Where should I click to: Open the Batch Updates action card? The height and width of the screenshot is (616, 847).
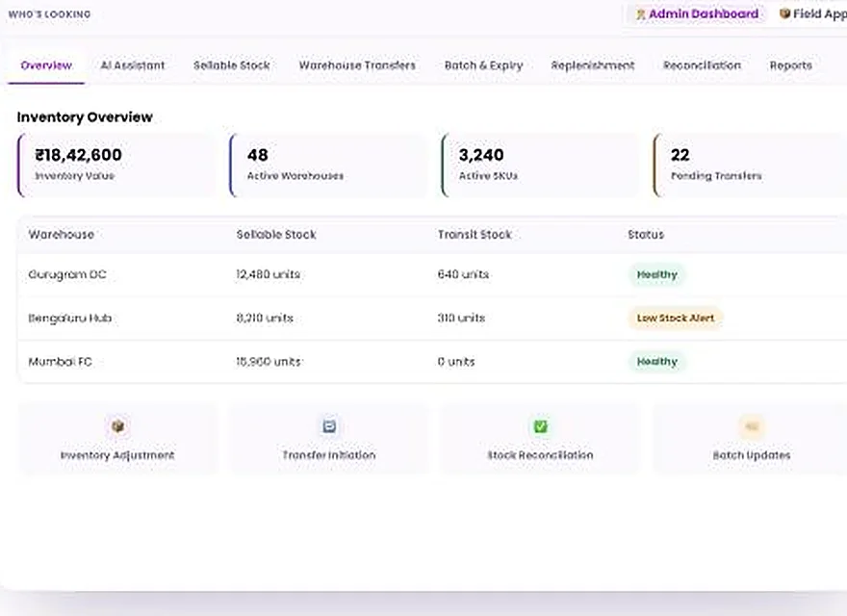[x=751, y=439]
